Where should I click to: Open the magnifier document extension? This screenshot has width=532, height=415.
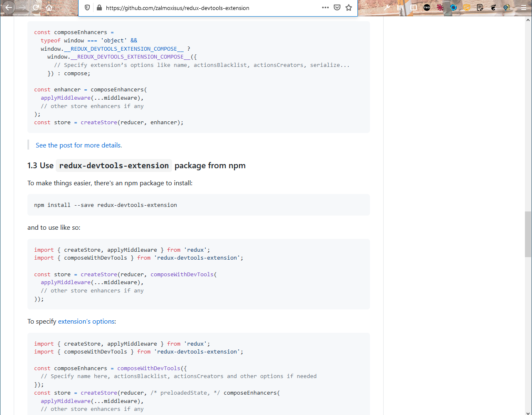(x=507, y=7)
